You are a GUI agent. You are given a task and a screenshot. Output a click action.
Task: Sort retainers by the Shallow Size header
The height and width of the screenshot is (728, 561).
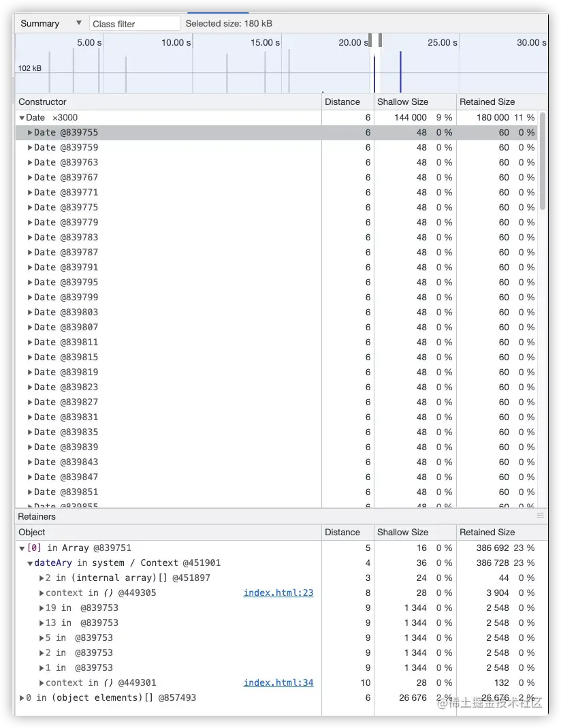coord(415,532)
